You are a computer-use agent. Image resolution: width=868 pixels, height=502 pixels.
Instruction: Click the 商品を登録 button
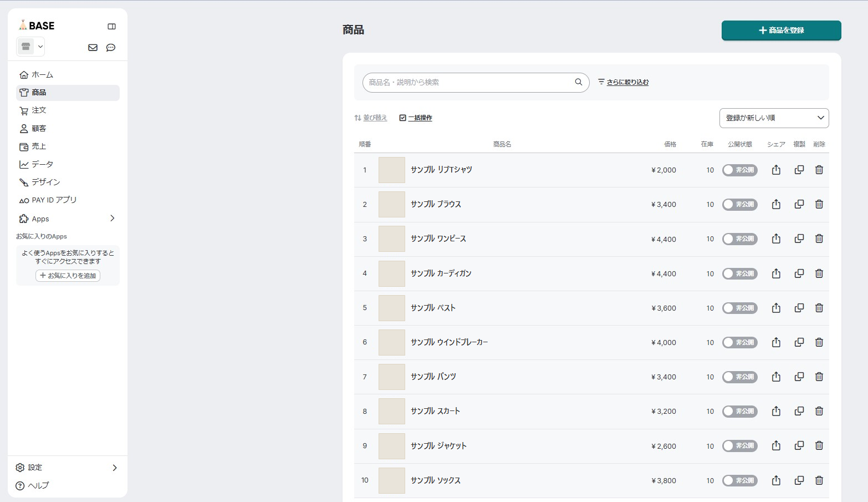pyautogui.click(x=781, y=31)
